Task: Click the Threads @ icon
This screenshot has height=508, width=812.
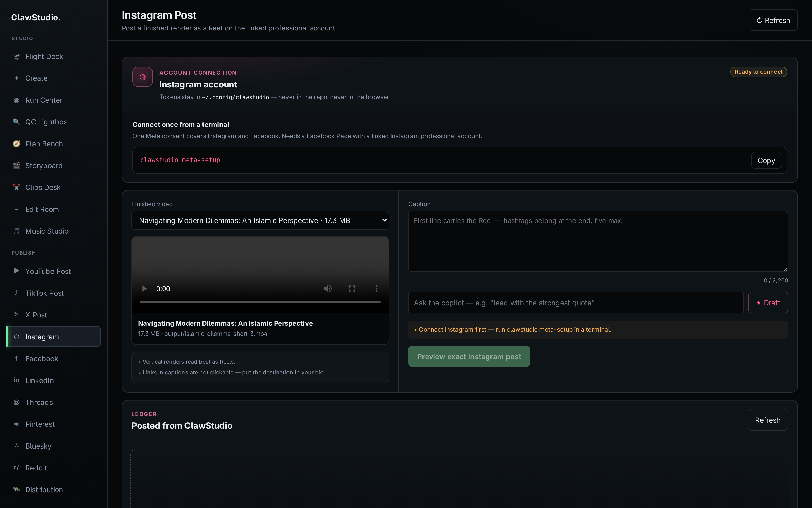Action: tap(16, 402)
